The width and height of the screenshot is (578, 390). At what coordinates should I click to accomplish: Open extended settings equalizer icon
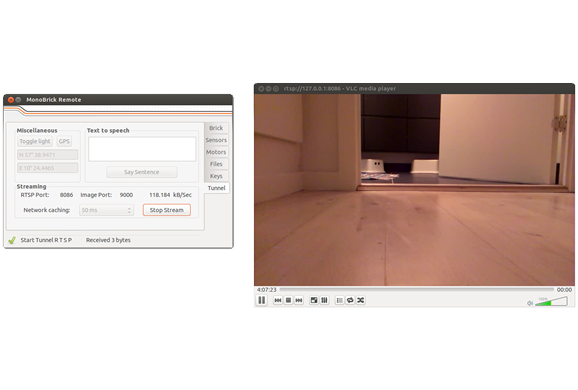pos(324,300)
